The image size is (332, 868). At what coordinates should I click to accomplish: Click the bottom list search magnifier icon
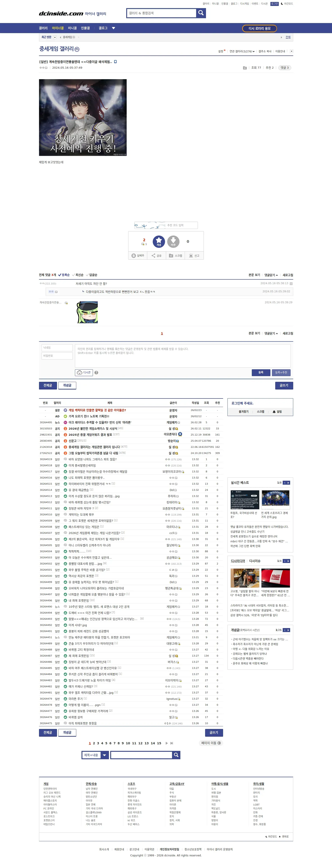[x=176, y=755]
